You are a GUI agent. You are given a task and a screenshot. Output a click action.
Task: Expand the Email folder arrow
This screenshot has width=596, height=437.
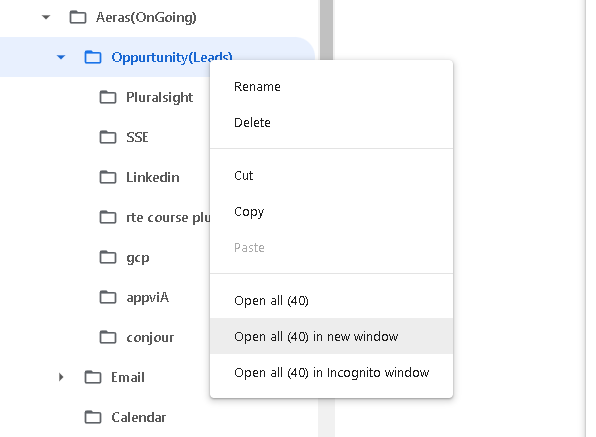coord(61,377)
